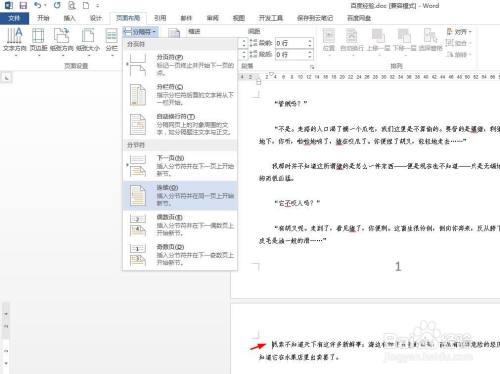The image size is (500, 374).
Task: Open the Undo history dropdown arrow
Action: click(45, 6)
